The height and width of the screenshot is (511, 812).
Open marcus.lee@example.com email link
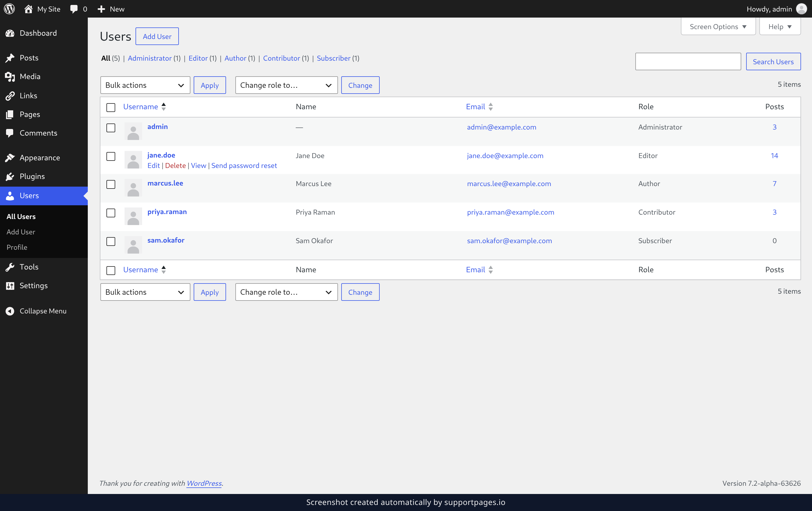pyautogui.click(x=509, y=184)
